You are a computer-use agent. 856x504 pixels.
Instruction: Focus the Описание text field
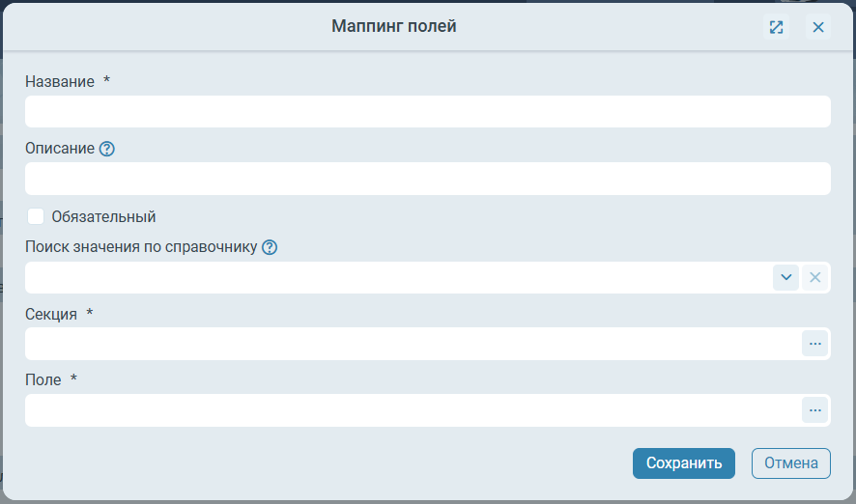pyautogui.click(x=428, y=179)
